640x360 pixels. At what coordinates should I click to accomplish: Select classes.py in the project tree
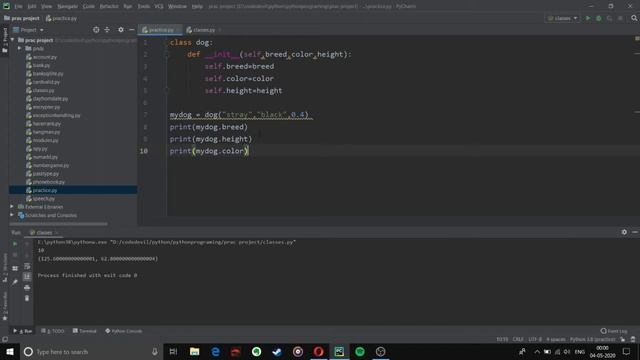pyautogui.click(x=43, y=90)
